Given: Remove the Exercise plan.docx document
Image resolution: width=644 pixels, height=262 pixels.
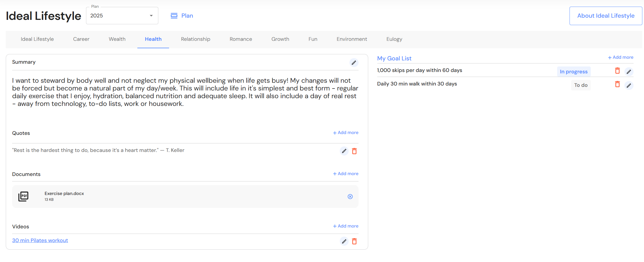Looking at the screenshot, I should [x=350, y=197].
